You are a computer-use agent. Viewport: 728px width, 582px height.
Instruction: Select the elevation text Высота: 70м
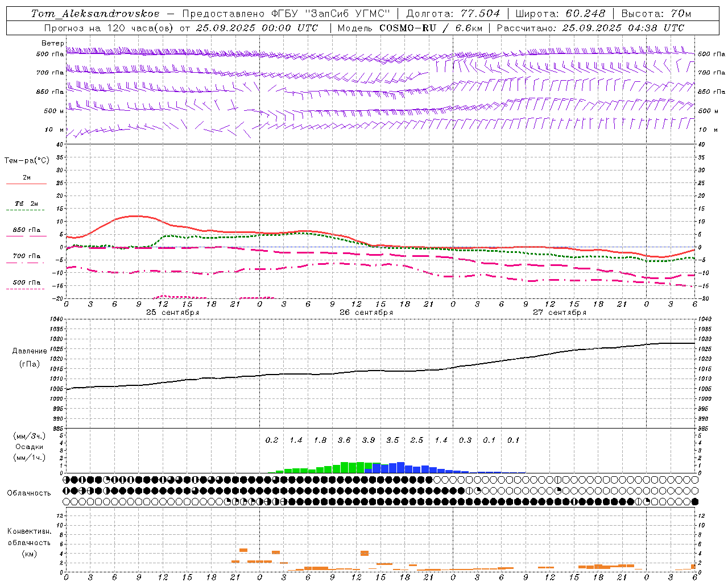point(656,14)
